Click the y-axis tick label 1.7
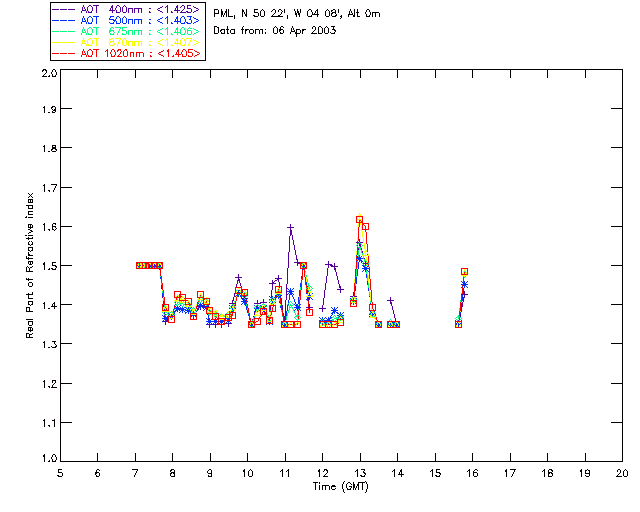The width and height of the screenshot is (640, 512). click(49, 188)
